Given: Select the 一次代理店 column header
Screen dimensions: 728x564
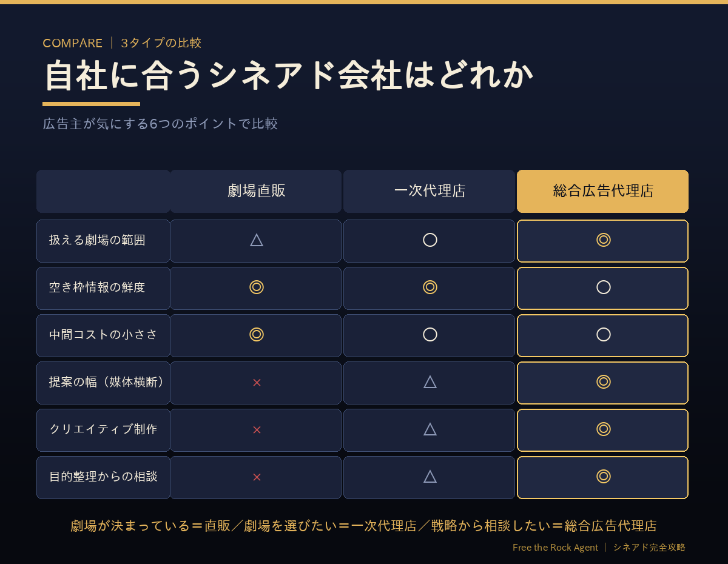Looking at the screenshot, I should pos(430,191).
